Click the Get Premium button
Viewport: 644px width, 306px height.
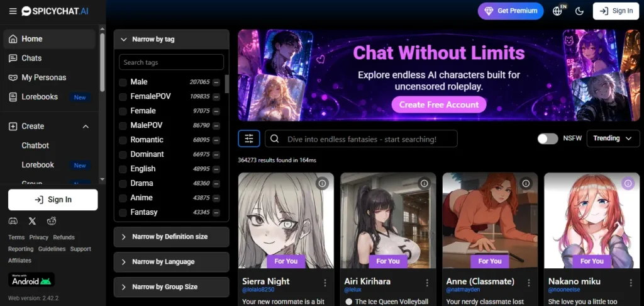[511, 11]
